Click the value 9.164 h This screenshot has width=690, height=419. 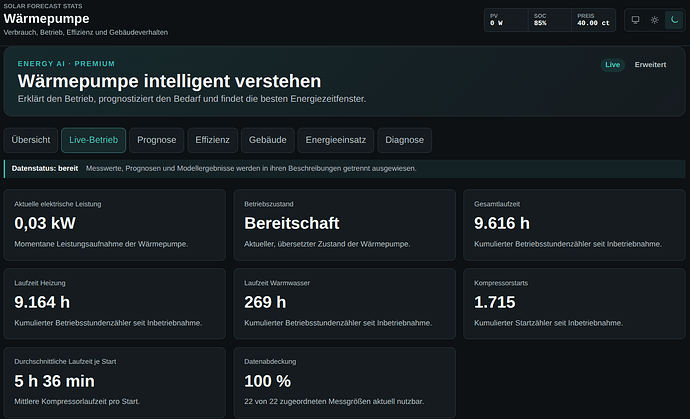pos(42,302)
